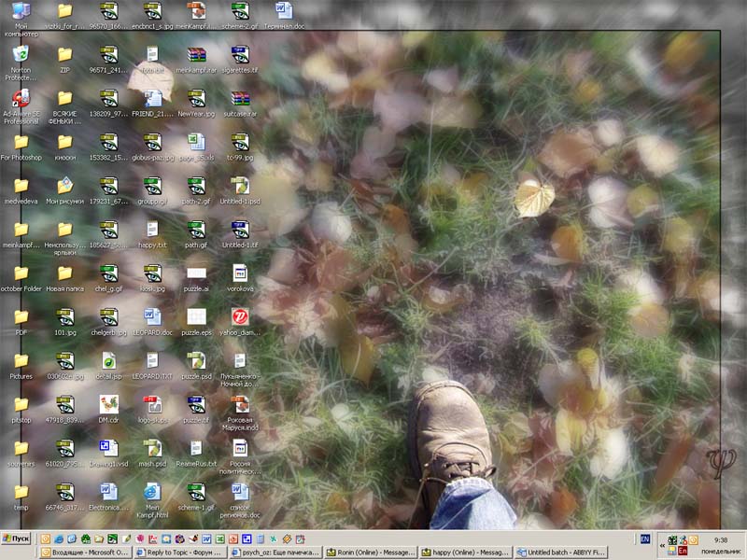This screenshot has width=747, height=560.
Task: Select the scheme-2.gif file
Action: pos(240,16)
